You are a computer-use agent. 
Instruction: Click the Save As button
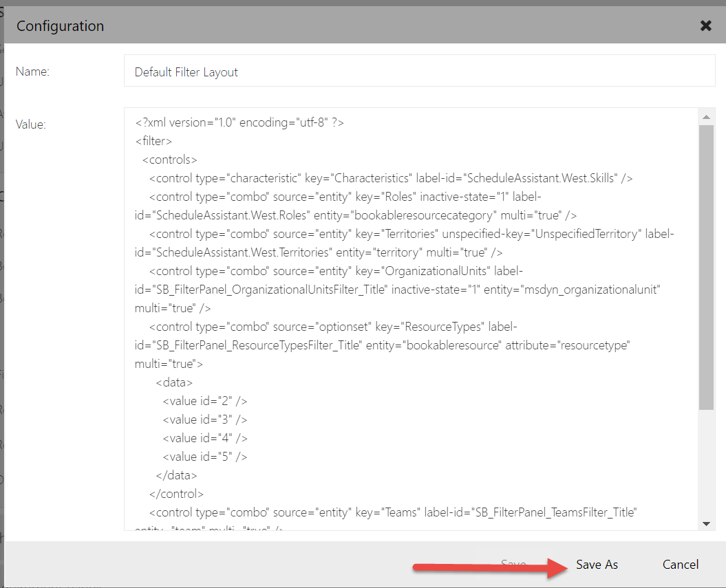(x=596, y=564)
